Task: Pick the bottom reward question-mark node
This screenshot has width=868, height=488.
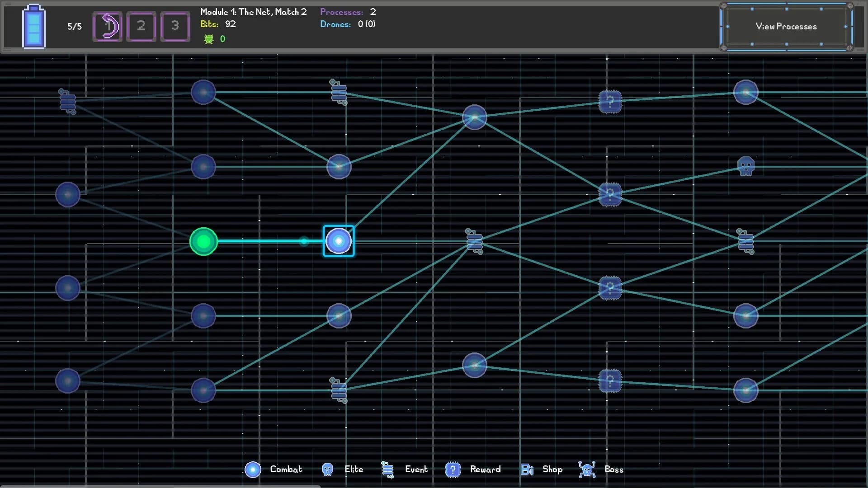Action: (x=610, y=381)
